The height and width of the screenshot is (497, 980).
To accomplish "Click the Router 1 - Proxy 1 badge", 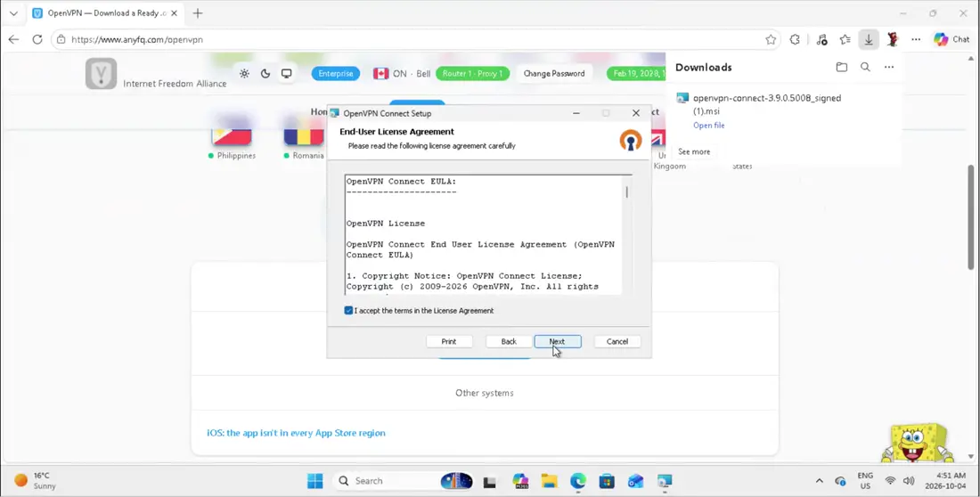I will [x=472, y=74].
